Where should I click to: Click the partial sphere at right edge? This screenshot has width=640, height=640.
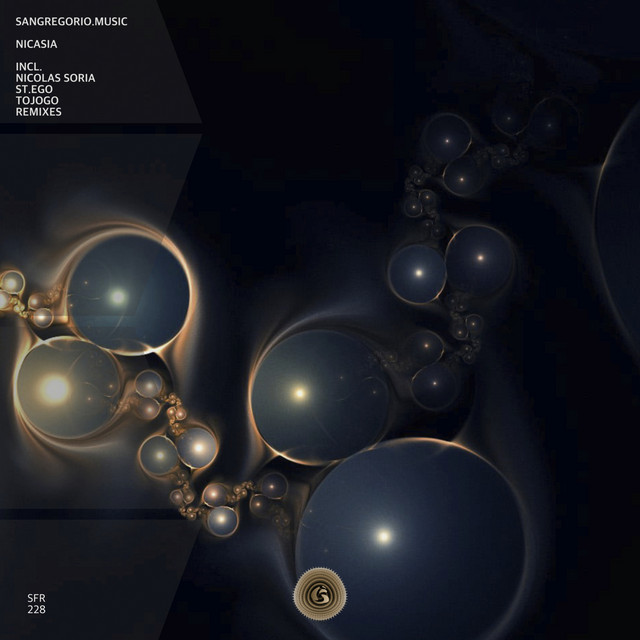[x=620, y=230]
